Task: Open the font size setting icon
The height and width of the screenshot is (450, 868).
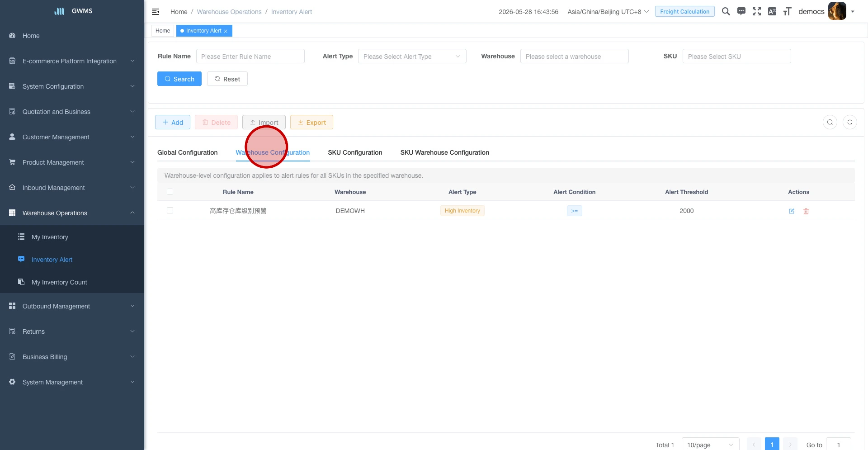Action: point(788,11)
